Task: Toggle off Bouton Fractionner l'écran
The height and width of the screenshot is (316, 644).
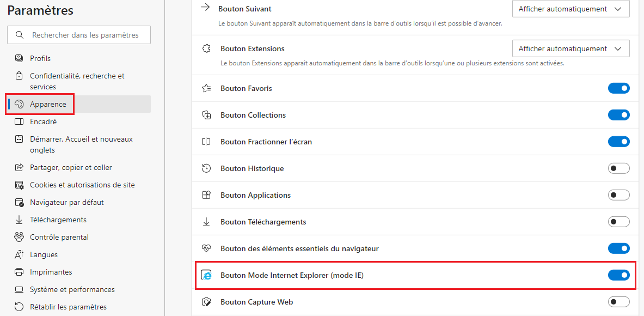Action: [618, 142]
